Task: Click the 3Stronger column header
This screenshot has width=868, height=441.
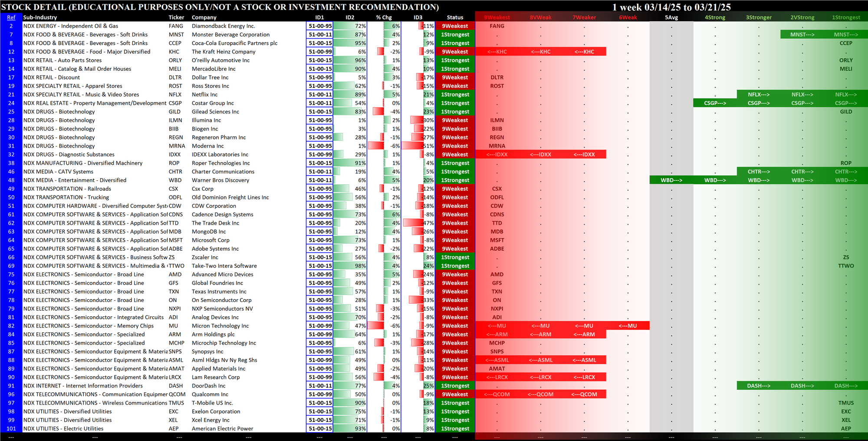Action: pyautogui.click(x=759, y=17)
